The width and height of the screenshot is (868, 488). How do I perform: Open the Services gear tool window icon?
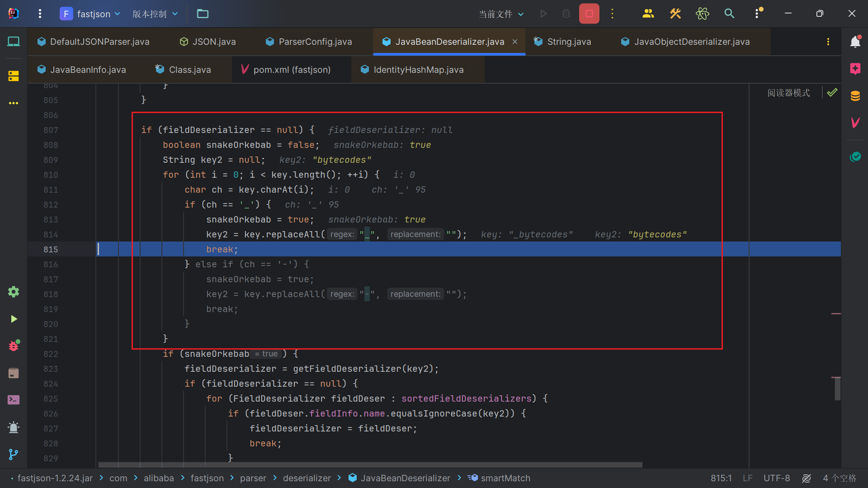click(14, 292)
